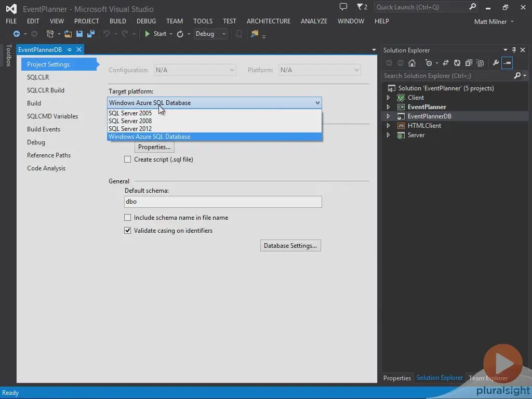Viewport: 532px width, 399px height.
Task: Choose SQL Server 2008 from the list
Action: pyautogui.click(x=215, y=121)
